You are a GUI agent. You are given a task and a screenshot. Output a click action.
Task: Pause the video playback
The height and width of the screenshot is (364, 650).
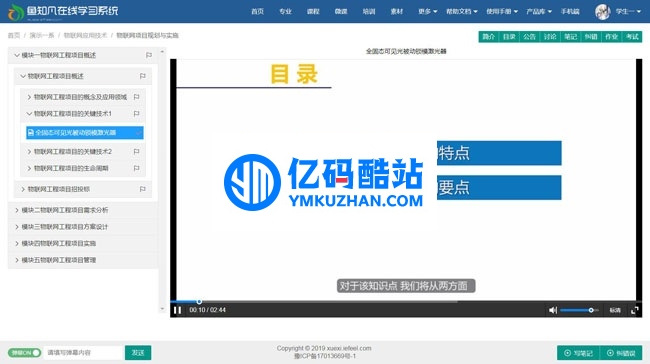177,310
